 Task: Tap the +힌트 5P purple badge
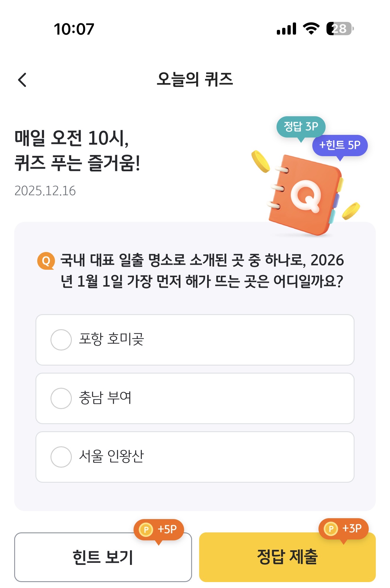coord(340,146)
